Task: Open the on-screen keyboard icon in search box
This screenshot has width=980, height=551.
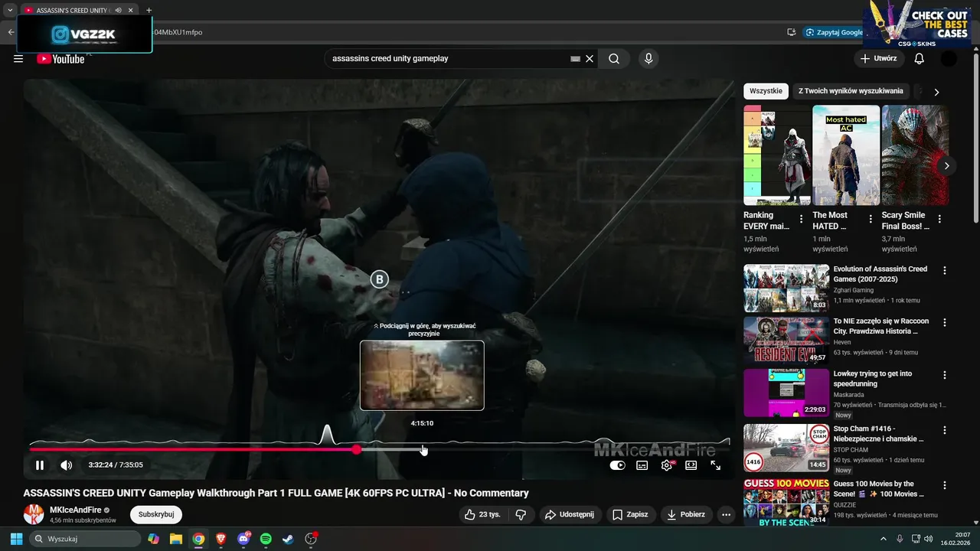Action: point(576,59)
